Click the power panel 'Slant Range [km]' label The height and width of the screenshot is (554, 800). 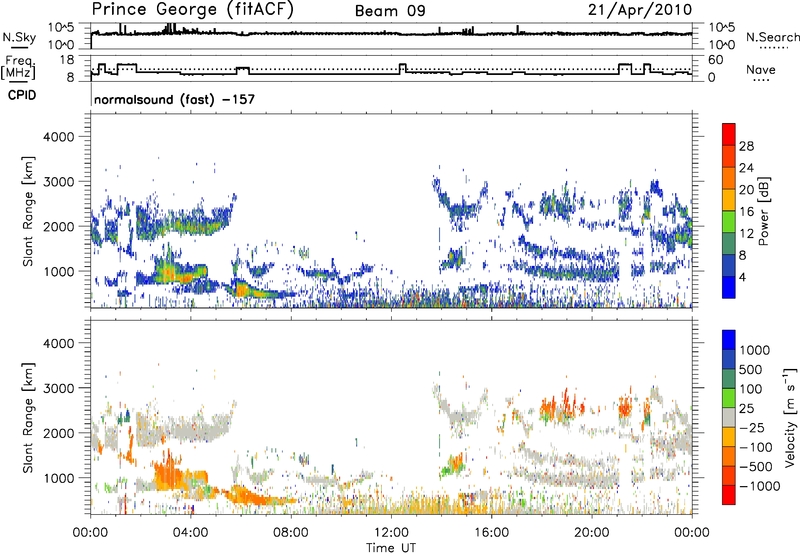pos(28,211)
